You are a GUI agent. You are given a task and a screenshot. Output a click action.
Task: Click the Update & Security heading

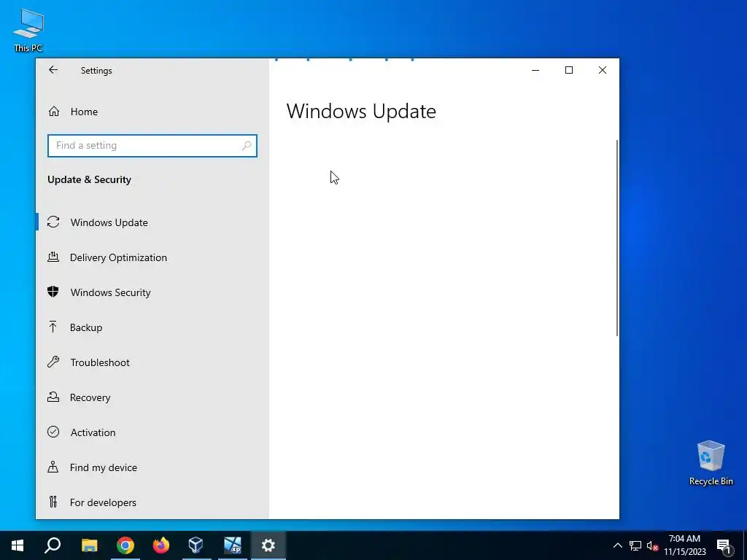pyautogui.click(x=89, y=179)
